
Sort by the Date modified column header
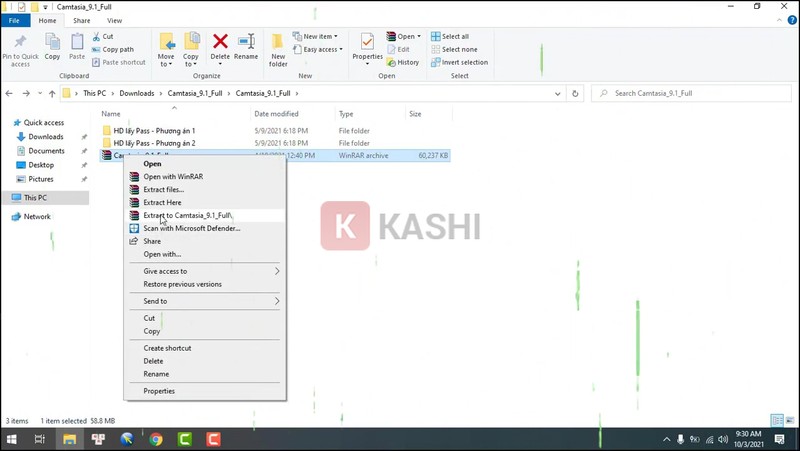coord(277,114)
